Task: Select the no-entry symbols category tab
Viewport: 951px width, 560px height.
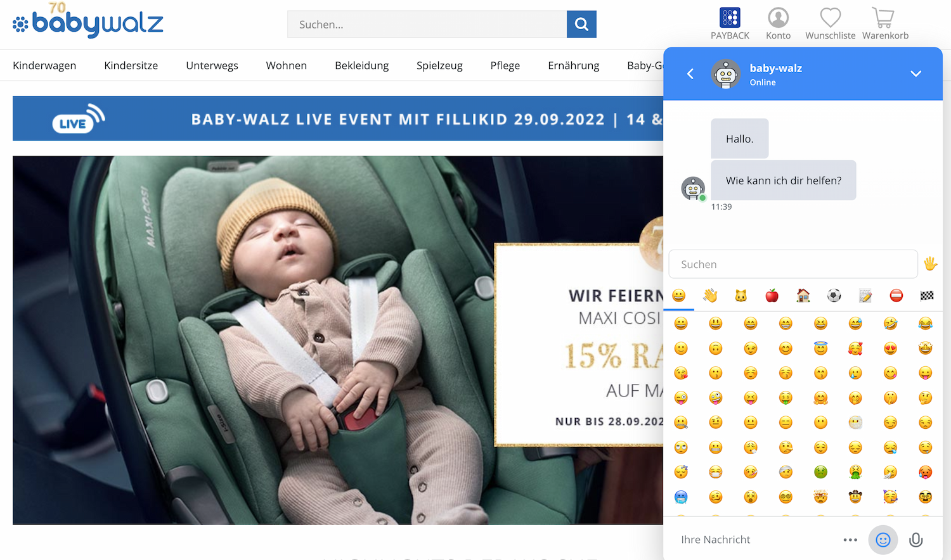Action: [896, 295]
